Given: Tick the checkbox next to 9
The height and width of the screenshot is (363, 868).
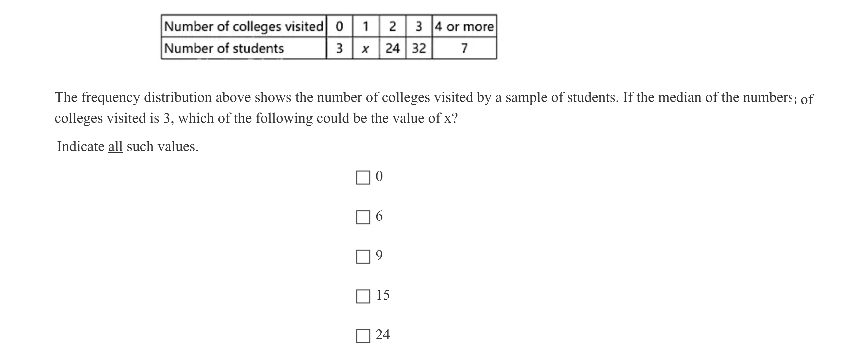Looking at the screenshot, I should pyautogui.click(x=363, y=257).
